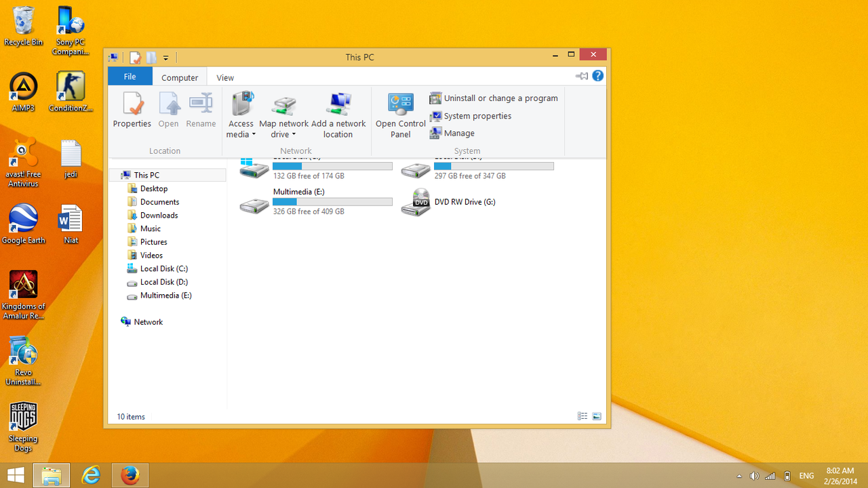Open avast! Free Antivirus shortcut
This screenshot has height=488, width=868.
(24, 163)
